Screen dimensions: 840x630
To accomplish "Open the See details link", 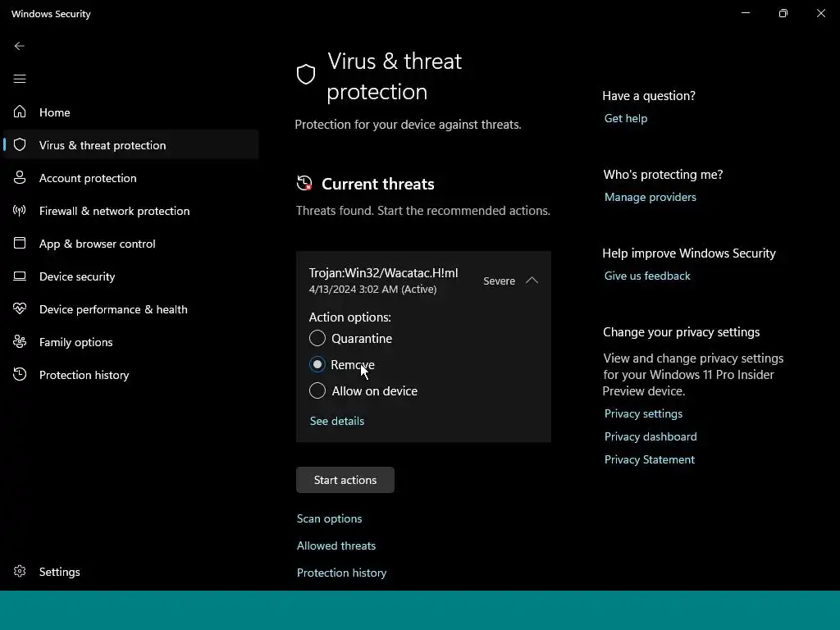I will pos(337,421).
